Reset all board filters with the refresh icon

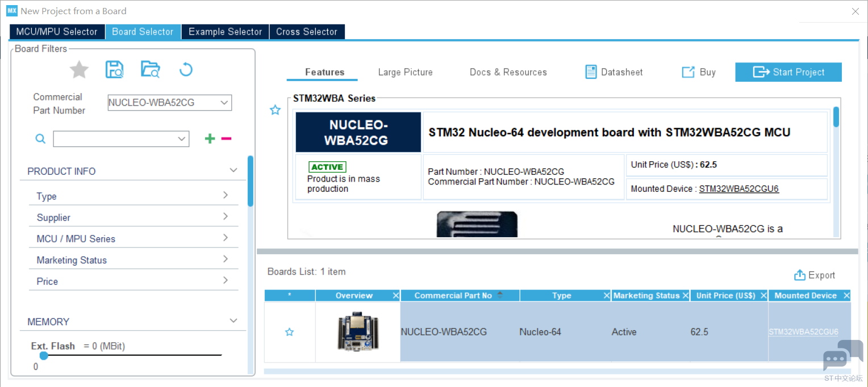(186, 69)
